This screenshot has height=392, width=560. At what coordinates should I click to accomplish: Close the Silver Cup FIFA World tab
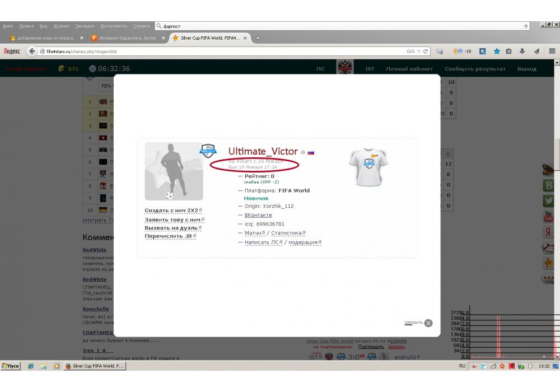tap(245, 38)
